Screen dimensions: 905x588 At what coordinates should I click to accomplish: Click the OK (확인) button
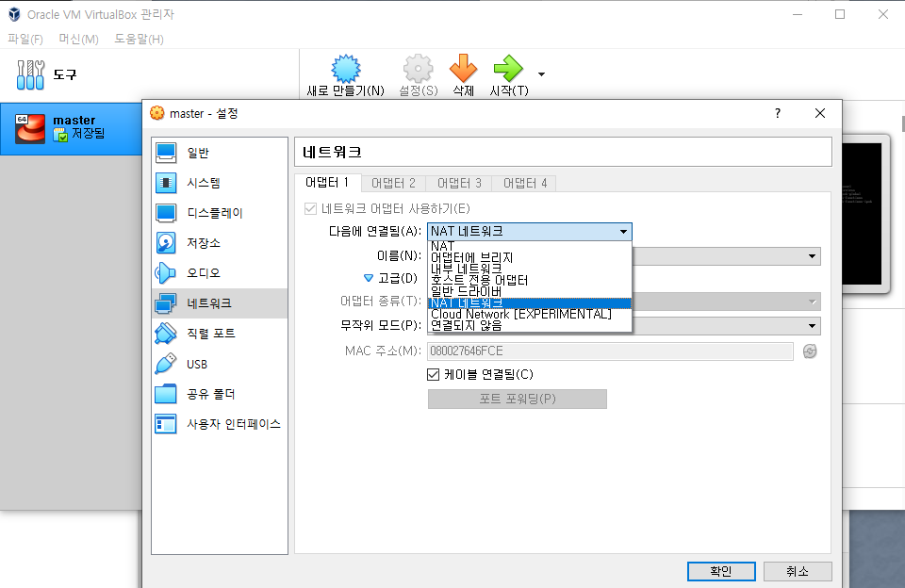pos(721,571)
